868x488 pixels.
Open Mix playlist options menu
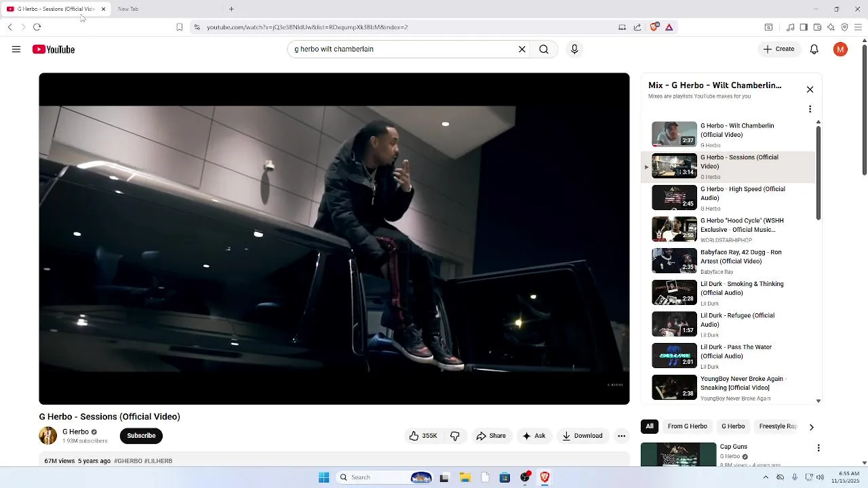pyautogui.click(x=810, y=109)
